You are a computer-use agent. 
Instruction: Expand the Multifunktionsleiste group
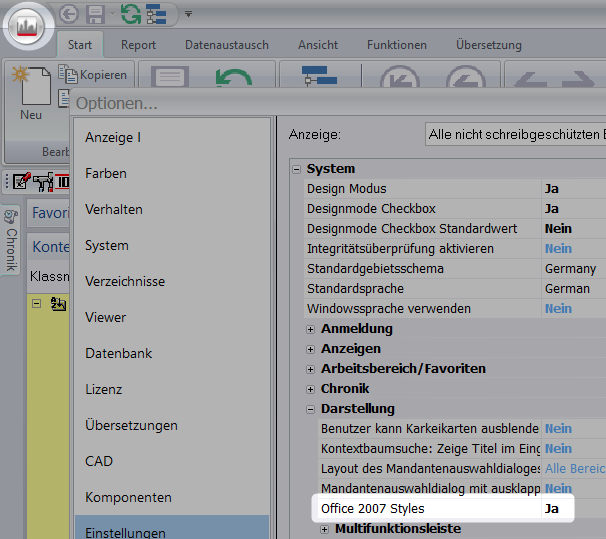(x=325, y=529)
